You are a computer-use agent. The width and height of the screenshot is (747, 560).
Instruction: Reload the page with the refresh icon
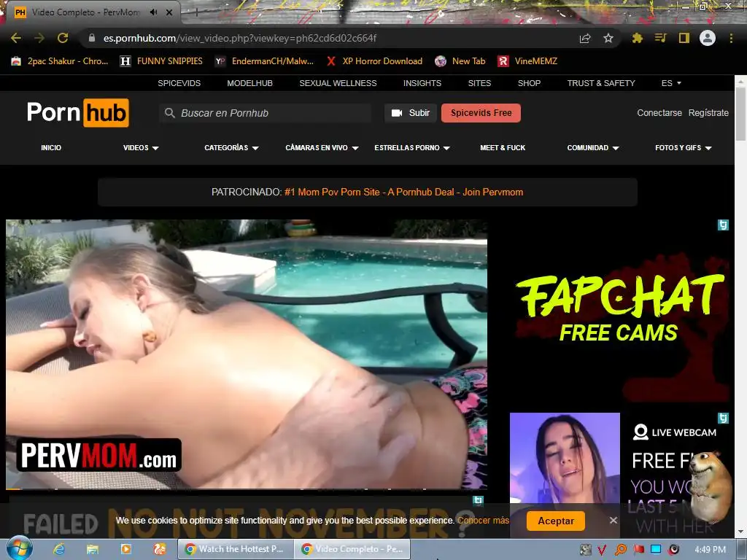pyautogui.click(x=63, y=38)
